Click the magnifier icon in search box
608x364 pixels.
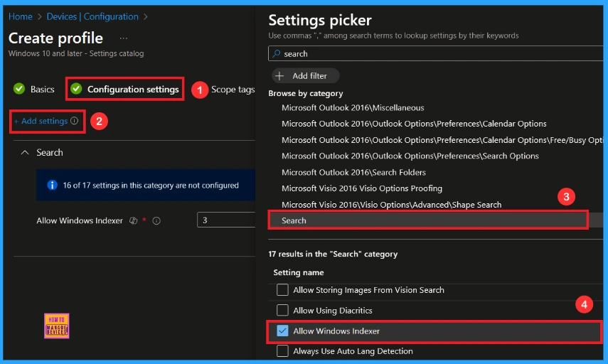coord(276,53)
